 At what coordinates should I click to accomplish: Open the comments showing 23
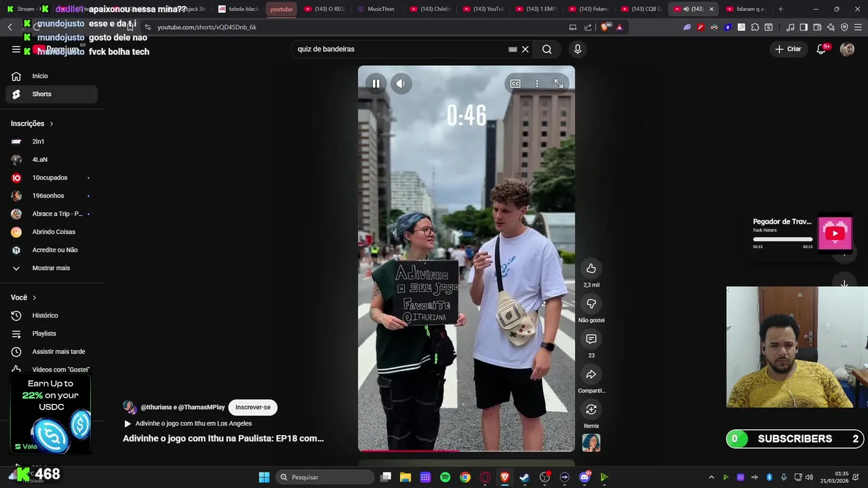591,339
